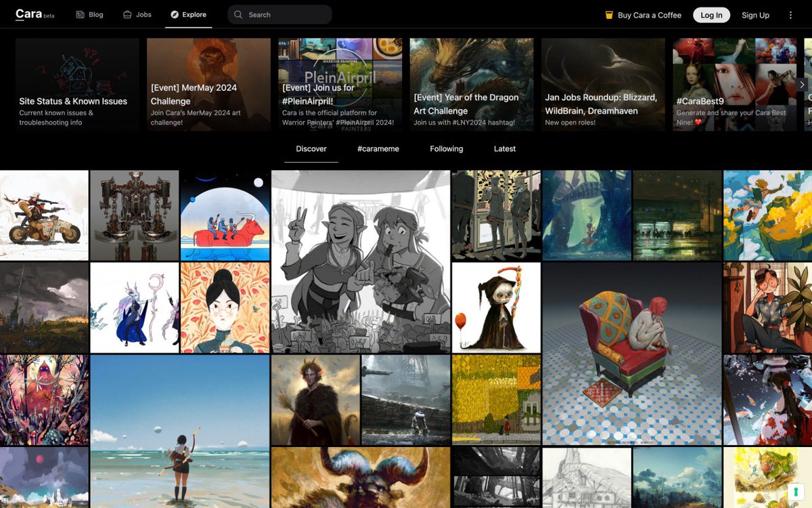
Task: Open the rainy robot scene artwork
Action: pos(406,400)
